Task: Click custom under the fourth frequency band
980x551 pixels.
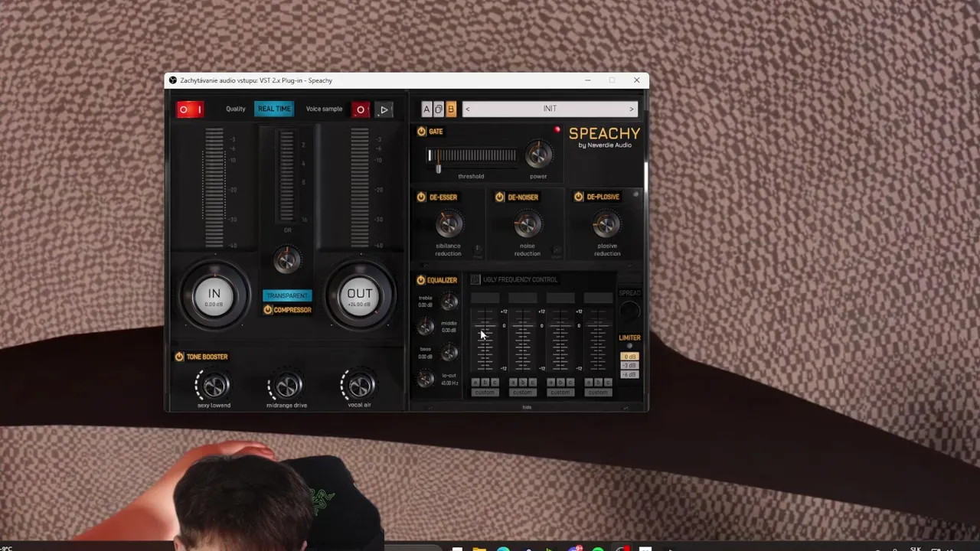Action: (x=598, y=393)
